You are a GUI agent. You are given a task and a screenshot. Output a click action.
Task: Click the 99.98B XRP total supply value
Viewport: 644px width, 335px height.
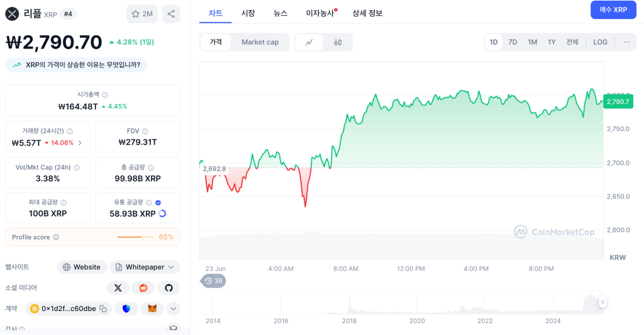[x=138, y=178]
